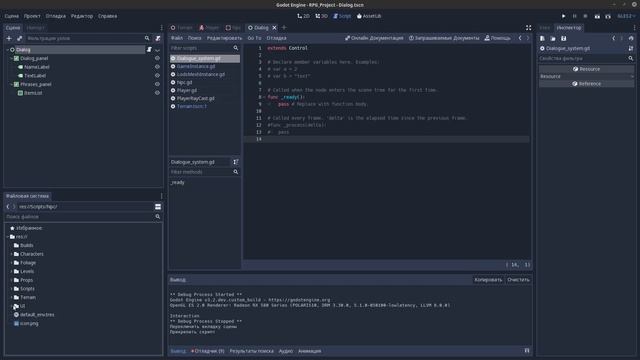
Task: Toggle method list sort icon by Dialogue_system.gd
Action: click(236, 162)
